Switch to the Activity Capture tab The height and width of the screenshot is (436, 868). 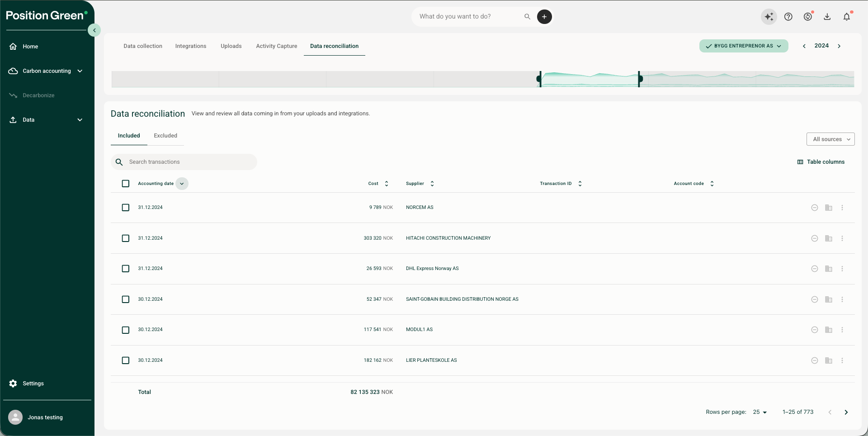pyautogui.click(x=277, y=46)
